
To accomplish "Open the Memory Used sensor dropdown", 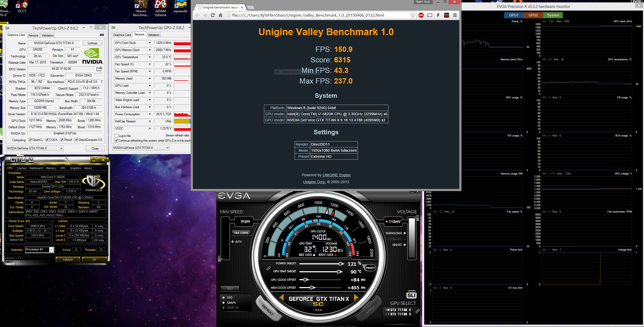I will [150, 79].
